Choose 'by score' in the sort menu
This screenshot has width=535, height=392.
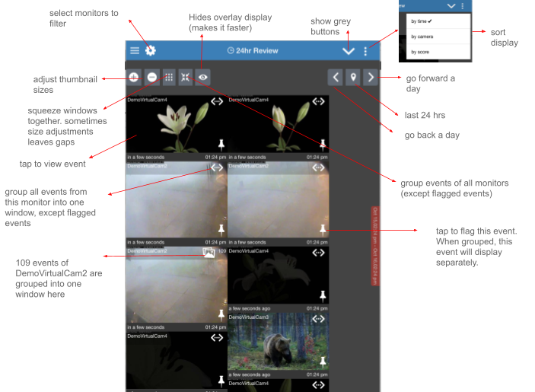[x=438, y=52]
